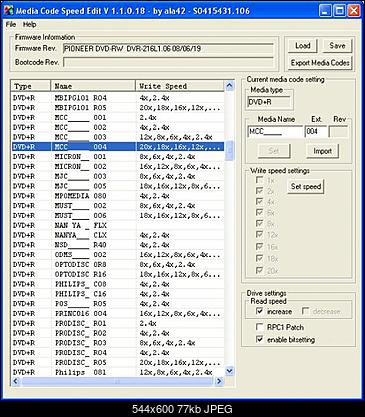Viewport: 365px width, 417px height.
Task: Toggle the Read speed decrease checkbox
Action: pos(305,311)
